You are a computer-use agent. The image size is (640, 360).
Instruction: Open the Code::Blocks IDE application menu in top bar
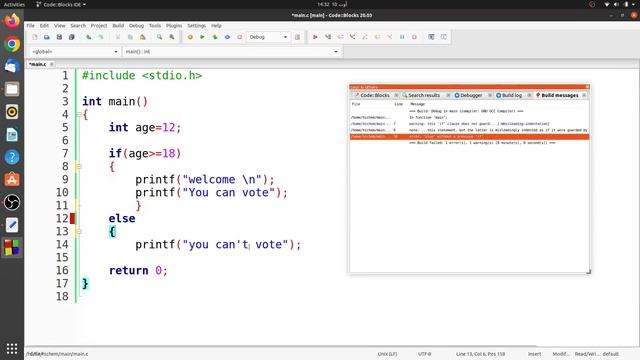(x=61, y=4)
